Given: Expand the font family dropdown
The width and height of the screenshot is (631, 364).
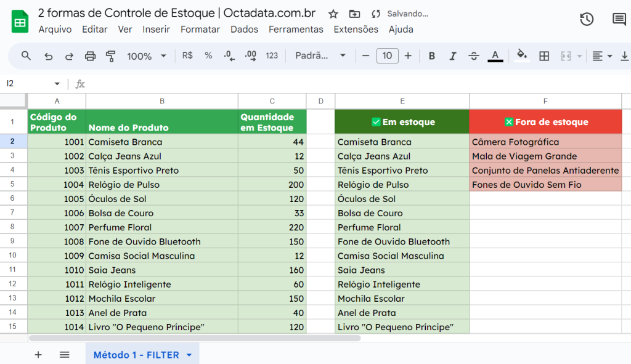Looking at the screenshot, I should (320, 56).
